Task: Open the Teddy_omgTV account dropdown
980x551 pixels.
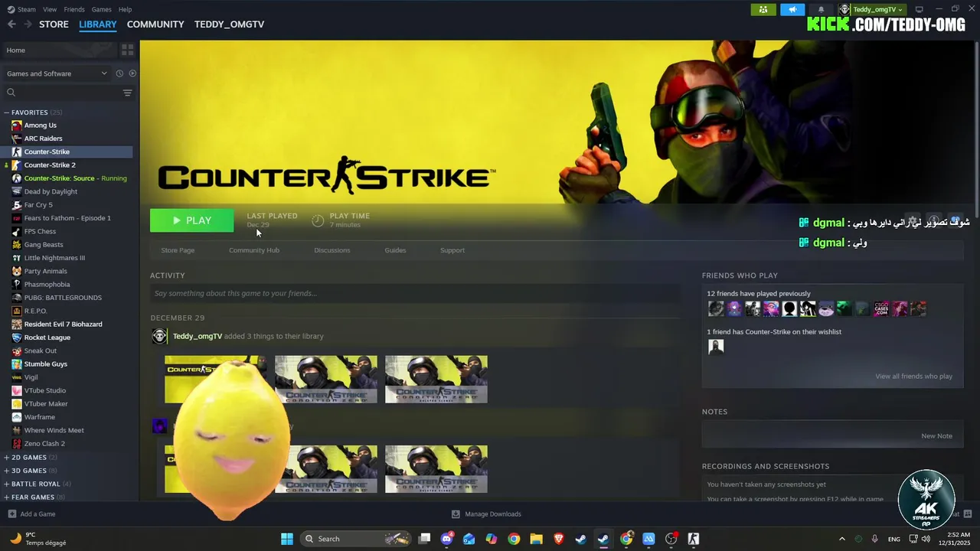Action: [872, 9]
